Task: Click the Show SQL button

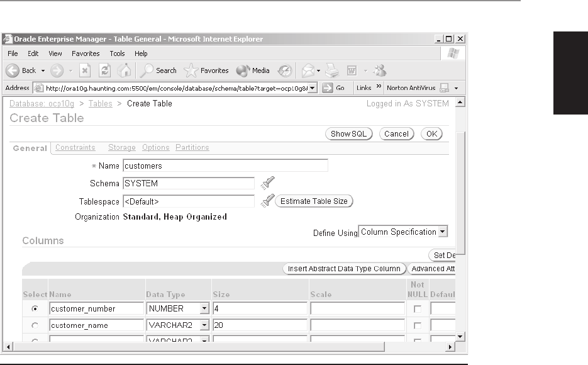Action: [x=349, y=134]
